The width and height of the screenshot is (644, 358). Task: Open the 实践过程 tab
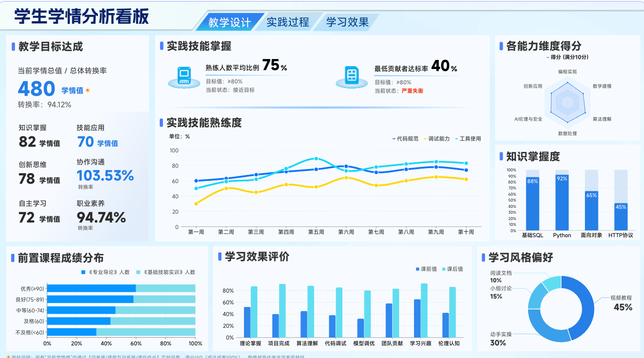288,22
